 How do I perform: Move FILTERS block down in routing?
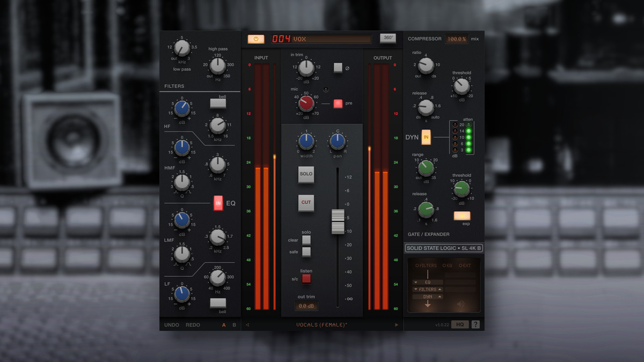point(416,289)
